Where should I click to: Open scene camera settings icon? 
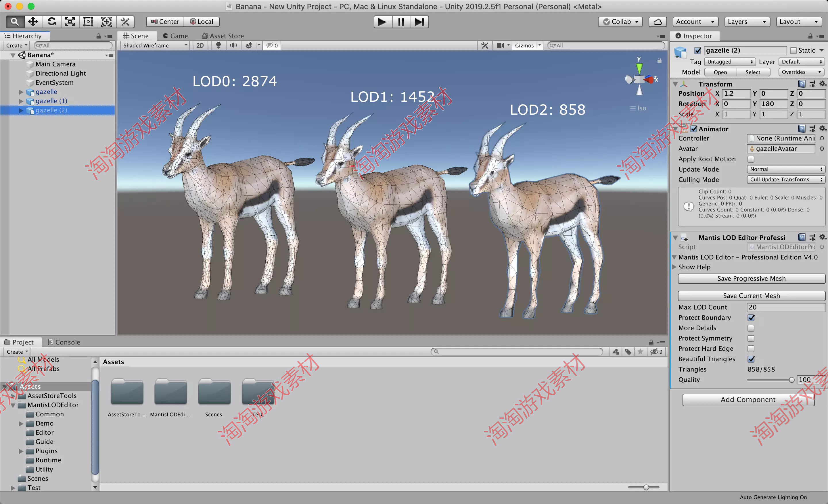click(x=500, y=45)
